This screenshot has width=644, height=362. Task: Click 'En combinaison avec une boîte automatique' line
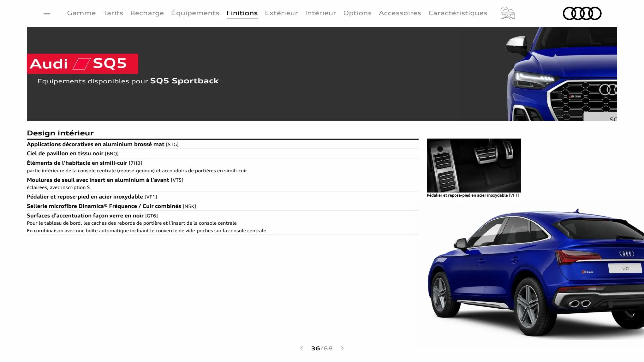(x=146, y=231)
